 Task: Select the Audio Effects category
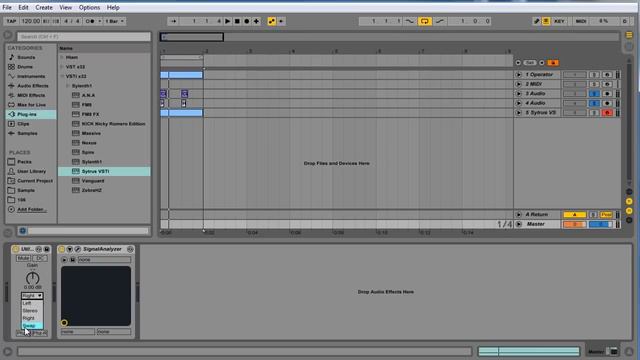33,86
